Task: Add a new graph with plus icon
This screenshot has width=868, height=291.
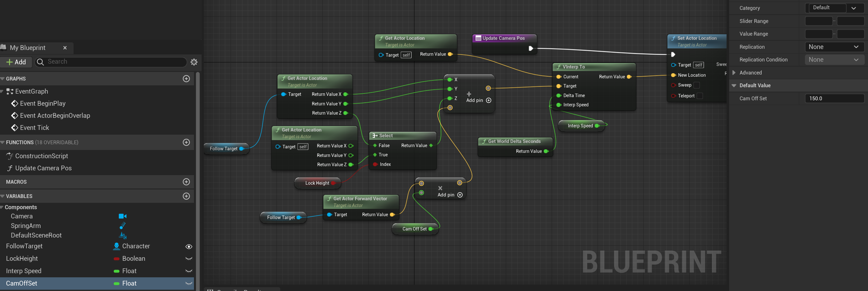Action: point(186,78)
